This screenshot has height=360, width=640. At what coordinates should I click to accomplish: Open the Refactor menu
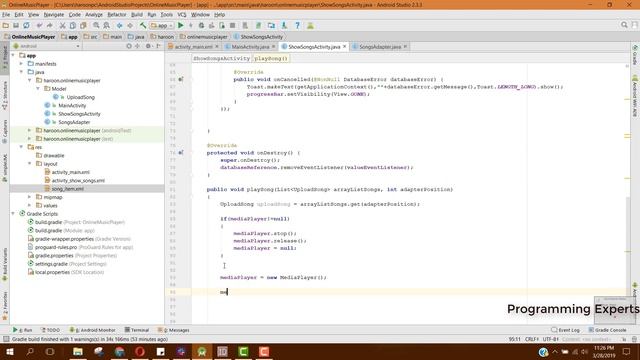(x=117, y=14)
